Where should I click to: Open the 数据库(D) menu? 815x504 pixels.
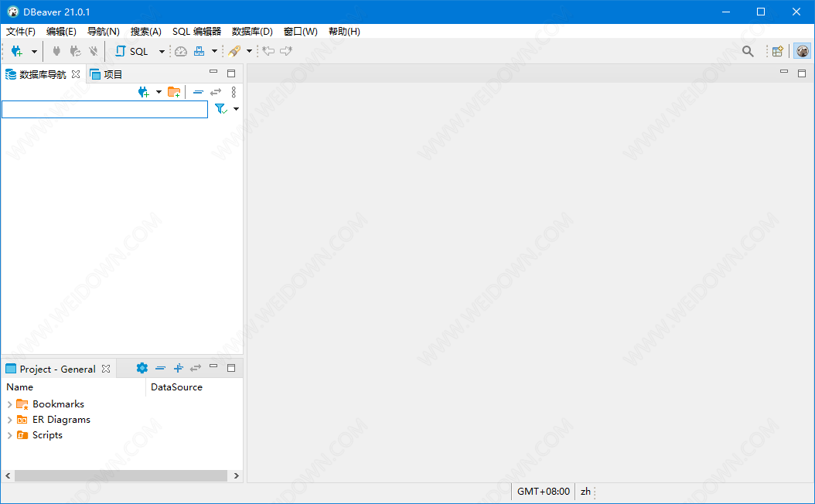[x=252, y=32]
